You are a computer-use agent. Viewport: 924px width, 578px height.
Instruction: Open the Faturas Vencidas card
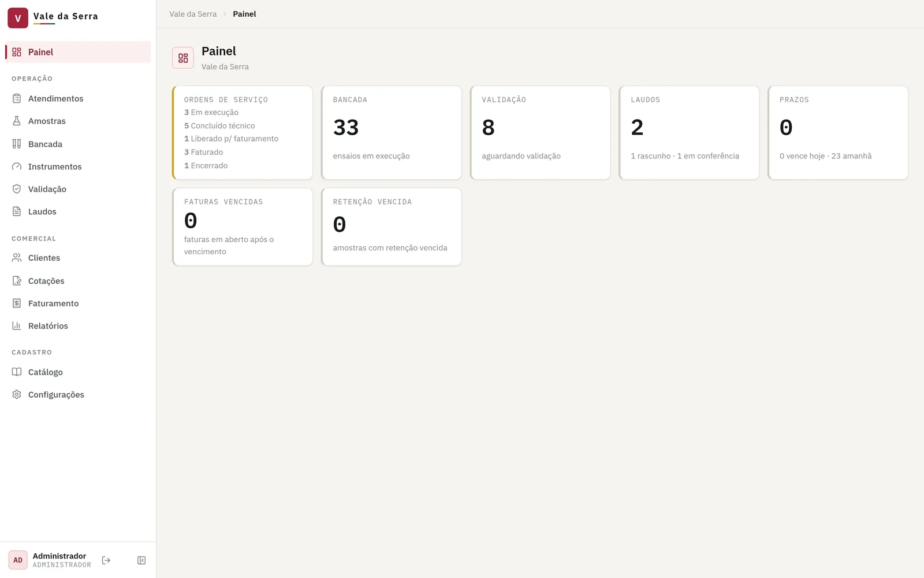243,227
